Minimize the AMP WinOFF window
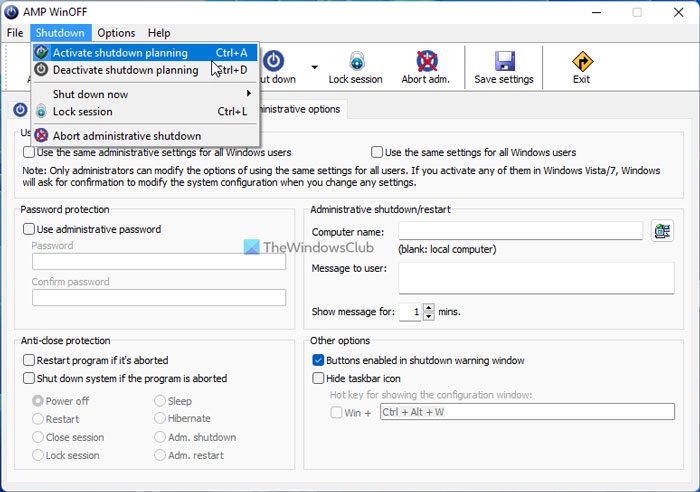The image size is (700, 492). (x=596, y=12)
